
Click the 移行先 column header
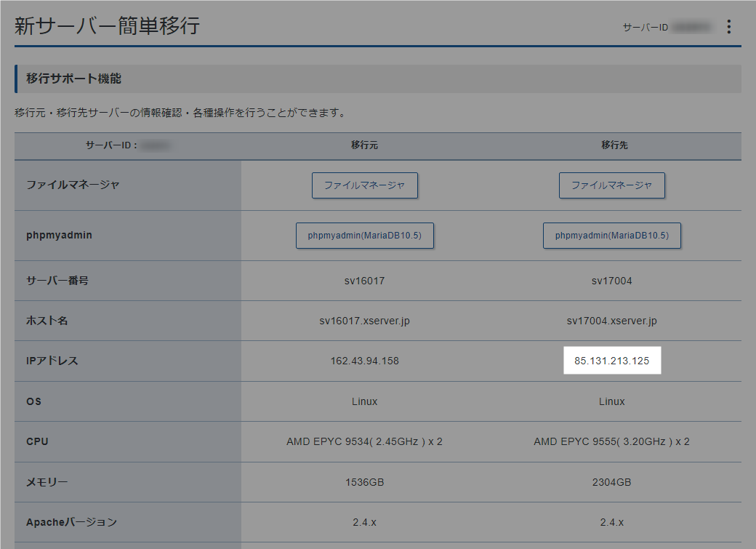(612, 145)
